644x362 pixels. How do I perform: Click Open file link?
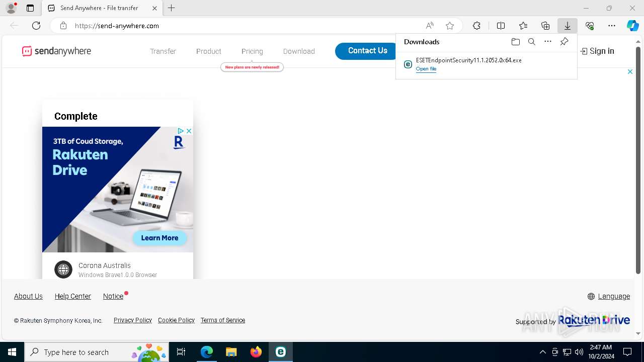tap(426, 69)
